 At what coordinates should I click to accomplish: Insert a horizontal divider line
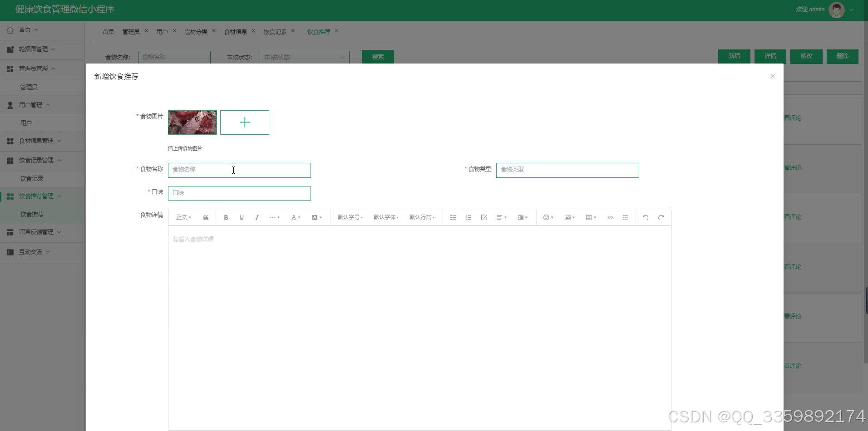(x=626, y=217)
